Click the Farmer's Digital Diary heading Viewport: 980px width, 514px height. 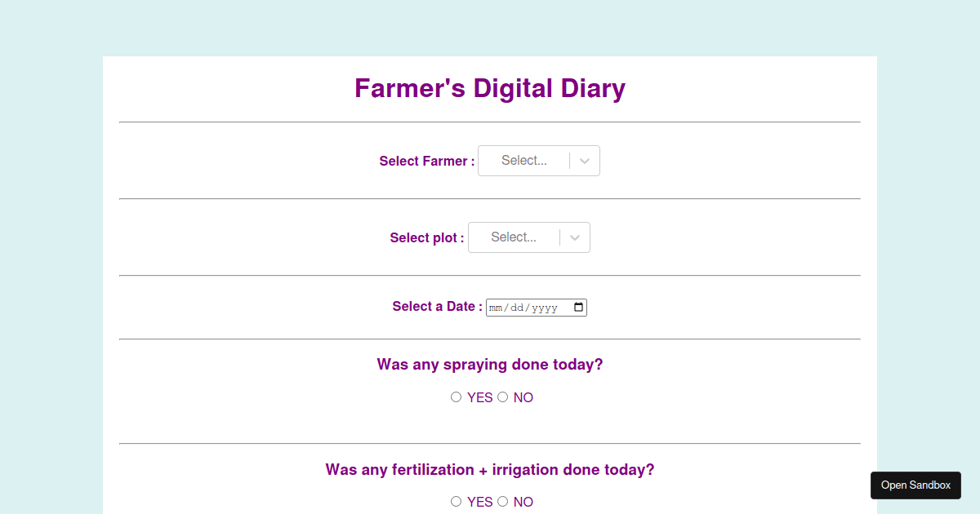[x=489, y=88]
